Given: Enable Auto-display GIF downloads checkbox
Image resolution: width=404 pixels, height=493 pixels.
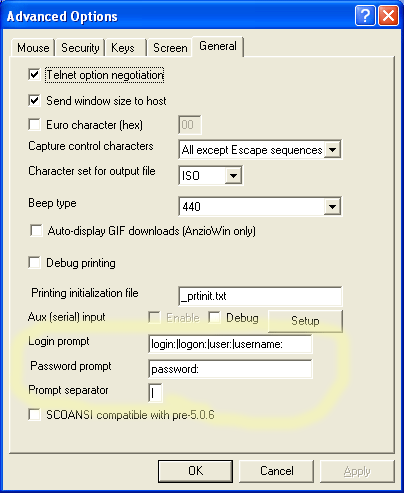Looking at the screenshot, I should 36,231.
